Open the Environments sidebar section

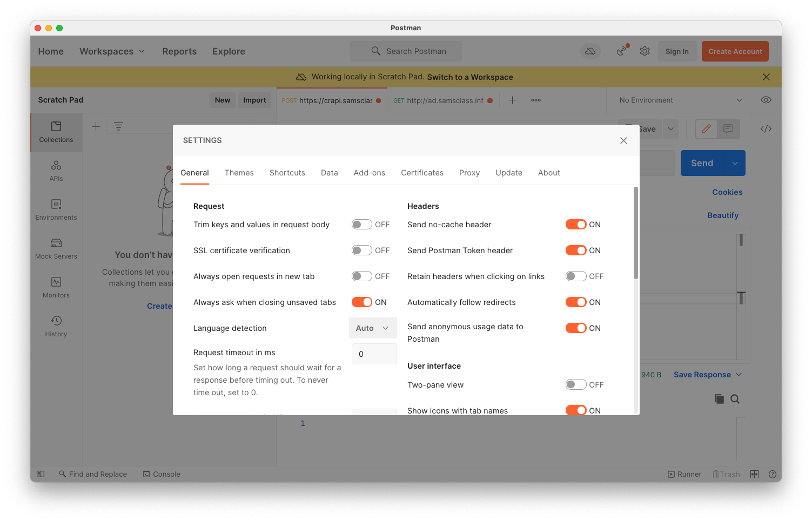pos(56,210)
